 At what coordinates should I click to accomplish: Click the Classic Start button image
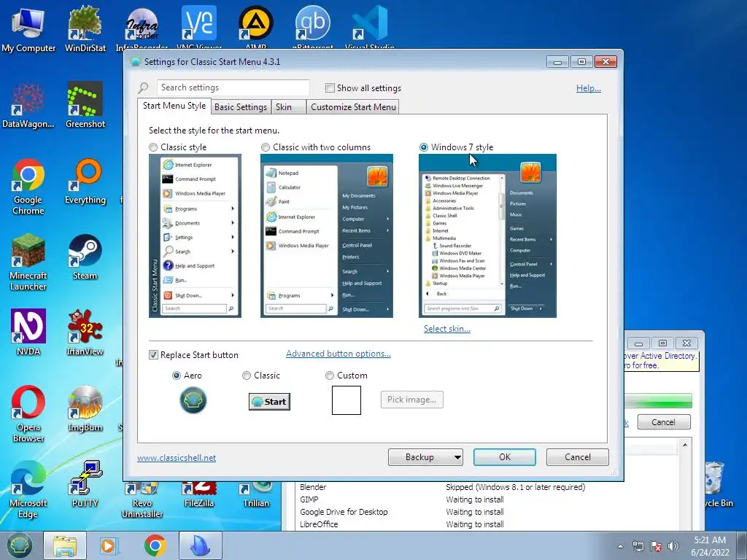pyautogui.click(x=270, y=402)
